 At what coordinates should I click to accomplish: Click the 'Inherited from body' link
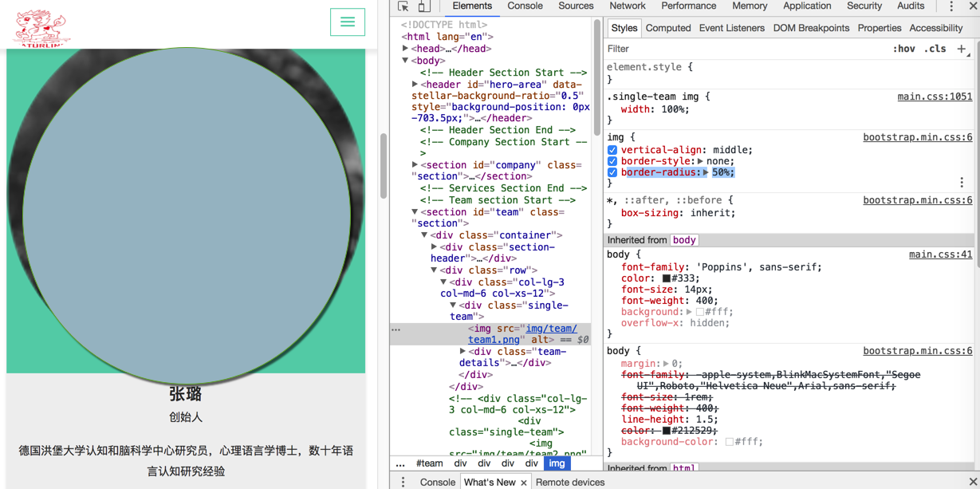click(x=684, y=240)
